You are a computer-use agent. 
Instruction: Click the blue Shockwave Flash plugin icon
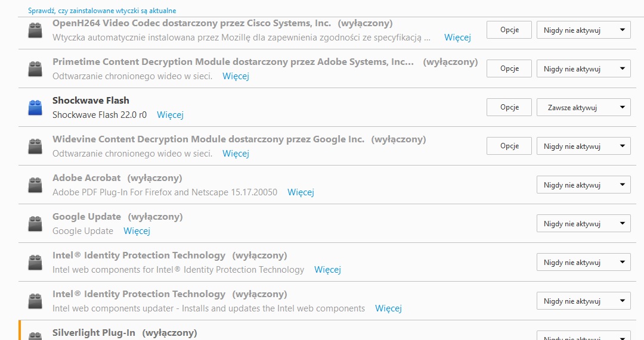coord(35,107)
